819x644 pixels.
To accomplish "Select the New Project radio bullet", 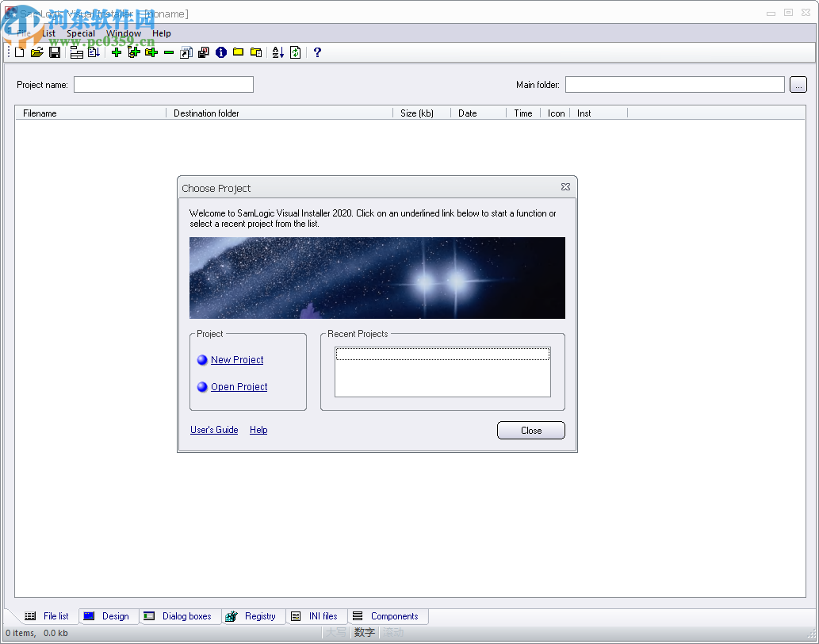I will click(x=202, y=359).
